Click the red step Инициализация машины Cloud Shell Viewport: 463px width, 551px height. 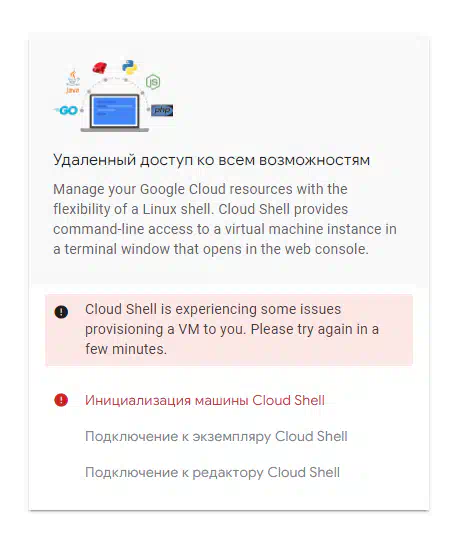click(205, 400)
